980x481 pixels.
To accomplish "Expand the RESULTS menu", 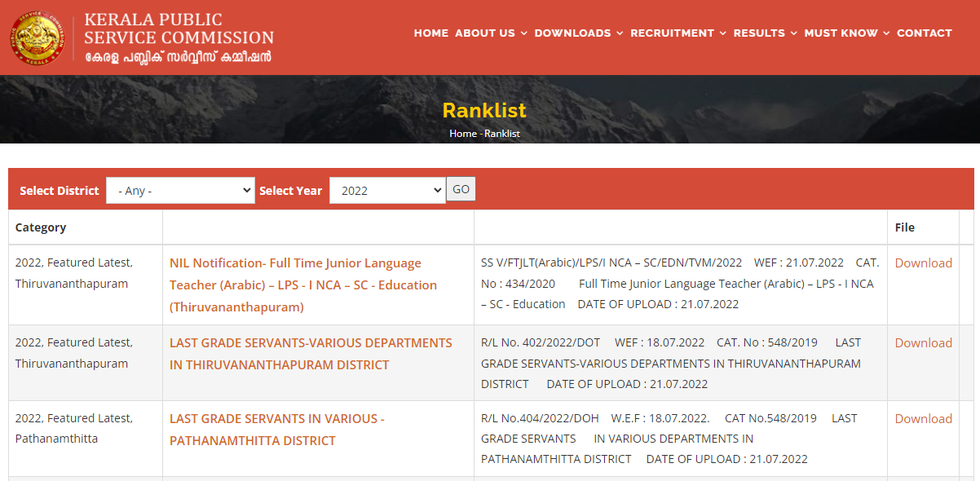I will tap(766, 33).
